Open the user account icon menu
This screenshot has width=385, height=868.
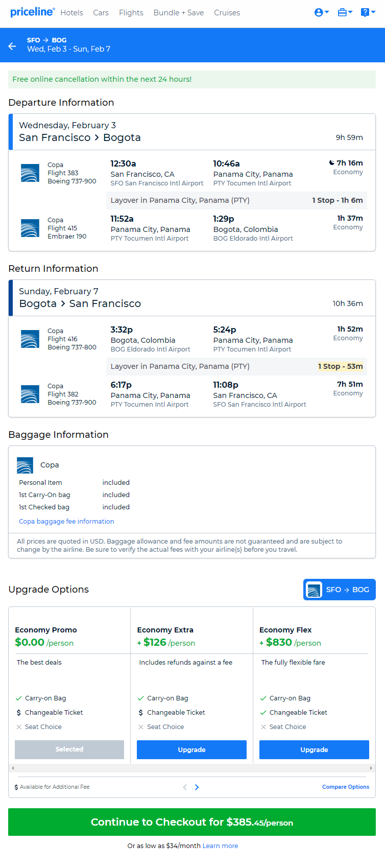(322, 12)
